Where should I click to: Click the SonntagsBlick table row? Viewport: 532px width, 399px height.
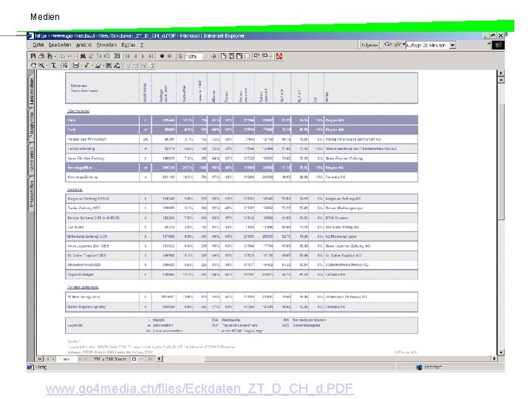242,168
